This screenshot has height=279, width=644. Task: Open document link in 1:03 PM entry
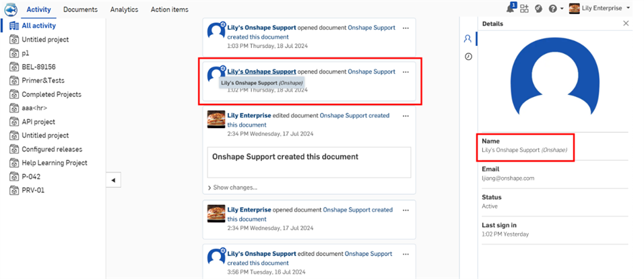tap(311, 32)
